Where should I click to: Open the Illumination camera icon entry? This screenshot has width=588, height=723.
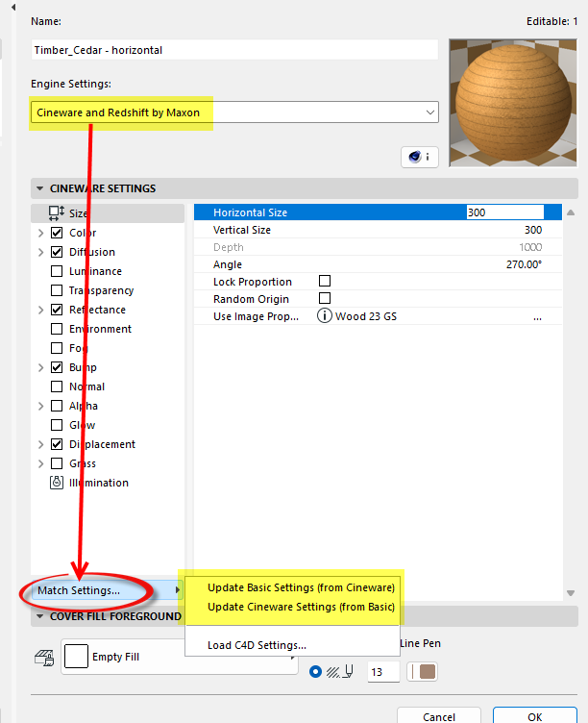pos(57,483)
